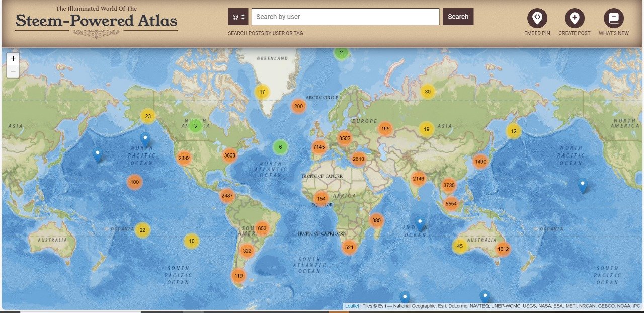The image size is (644, 313).
Task: Open the 155 cluster in Russia
Action: coord(385,129)
